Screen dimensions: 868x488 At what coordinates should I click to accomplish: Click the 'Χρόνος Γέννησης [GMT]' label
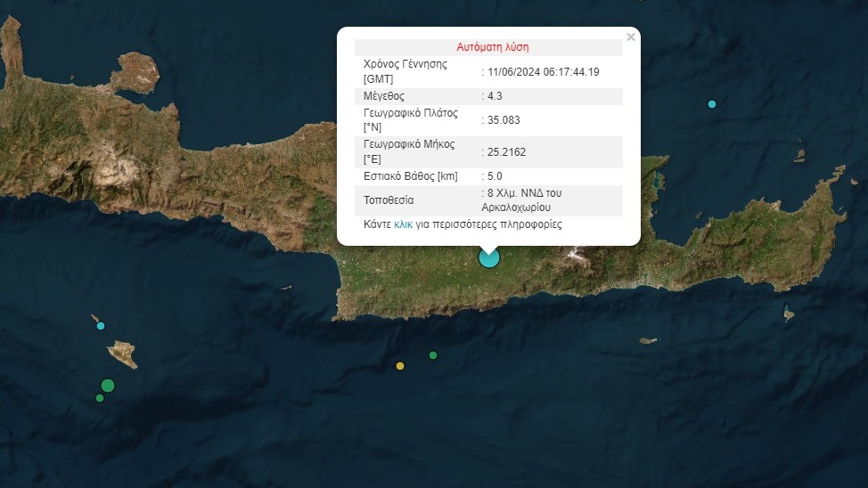point(405,71)
